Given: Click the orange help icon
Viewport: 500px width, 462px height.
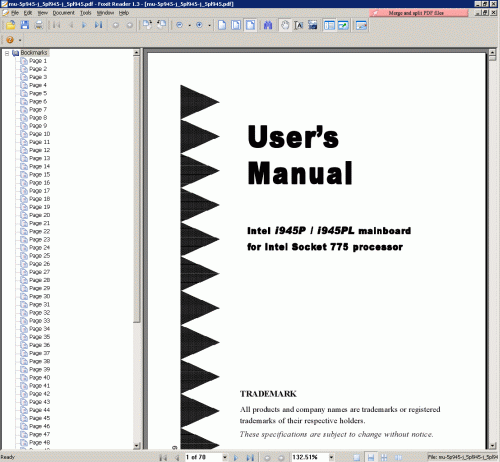Looking at the screenshot, I should click(x=10, y=40).
